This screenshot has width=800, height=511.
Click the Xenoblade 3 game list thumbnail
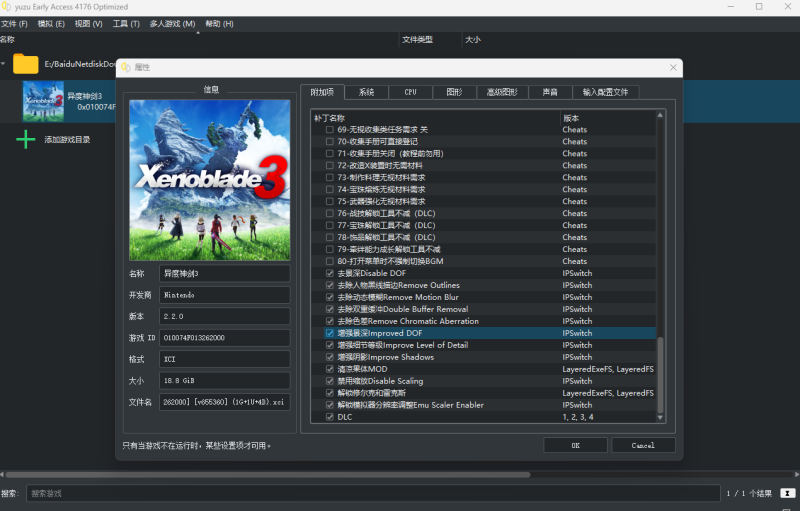click(43, 101)
